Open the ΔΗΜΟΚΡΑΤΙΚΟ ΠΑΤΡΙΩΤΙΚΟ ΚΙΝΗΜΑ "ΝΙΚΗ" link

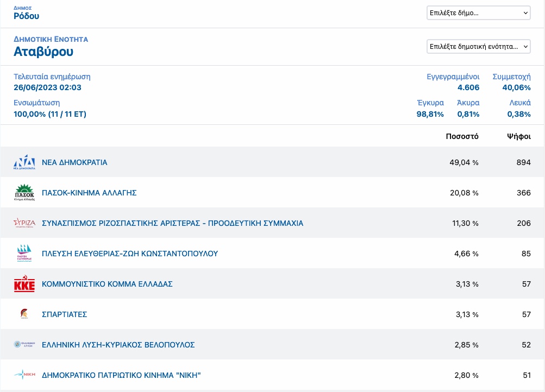(x=121, y=375)
